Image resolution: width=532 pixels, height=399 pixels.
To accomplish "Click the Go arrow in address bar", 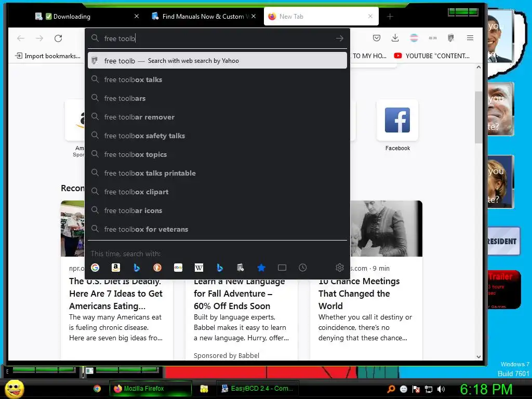I will tap(340, 38).
